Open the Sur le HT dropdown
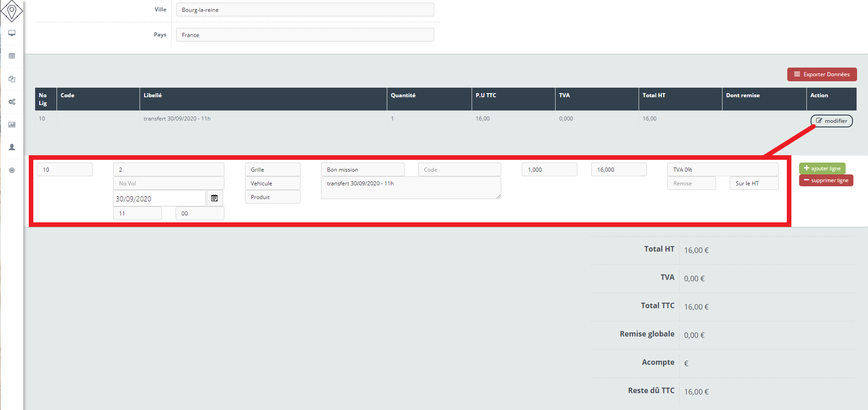This screenshot has width=868, height=410. coord(754,183)
